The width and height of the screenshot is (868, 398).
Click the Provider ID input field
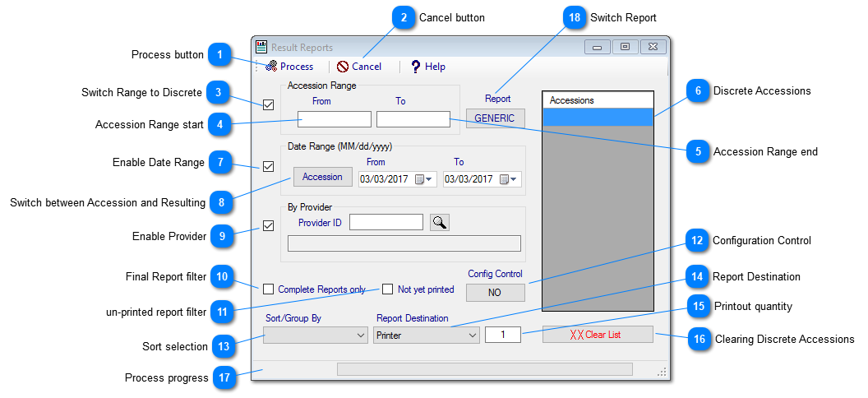(x=386, y=222)
